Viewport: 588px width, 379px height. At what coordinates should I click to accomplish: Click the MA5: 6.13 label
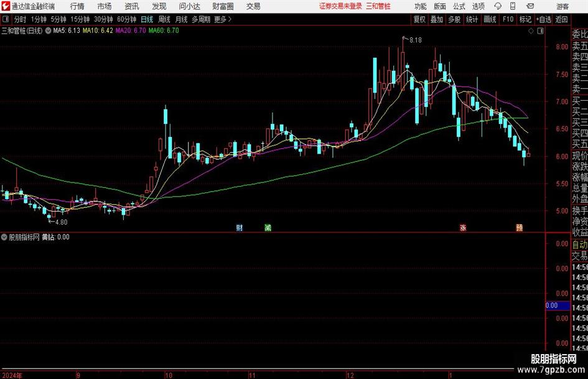(x=67, y=30)
